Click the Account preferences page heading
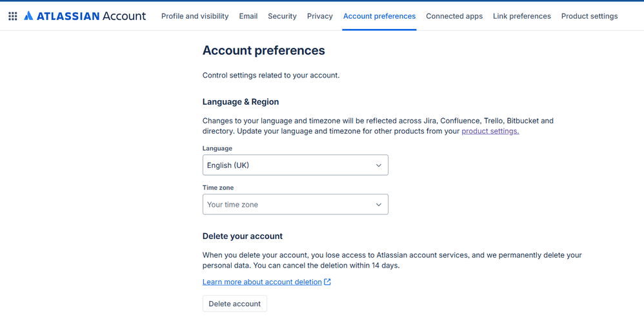Viewport: 644px width, 325px height. (x=264, y=50)
